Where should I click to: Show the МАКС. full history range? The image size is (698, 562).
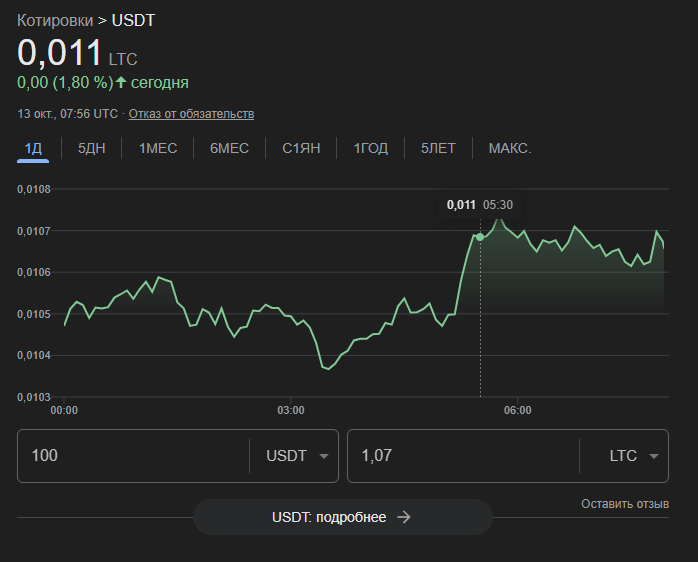(509, 148)
